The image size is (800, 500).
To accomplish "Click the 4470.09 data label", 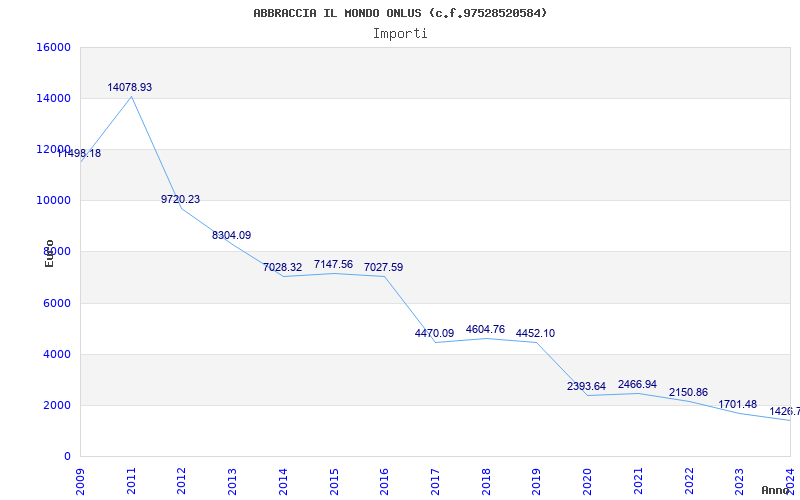I will point(434,333).
